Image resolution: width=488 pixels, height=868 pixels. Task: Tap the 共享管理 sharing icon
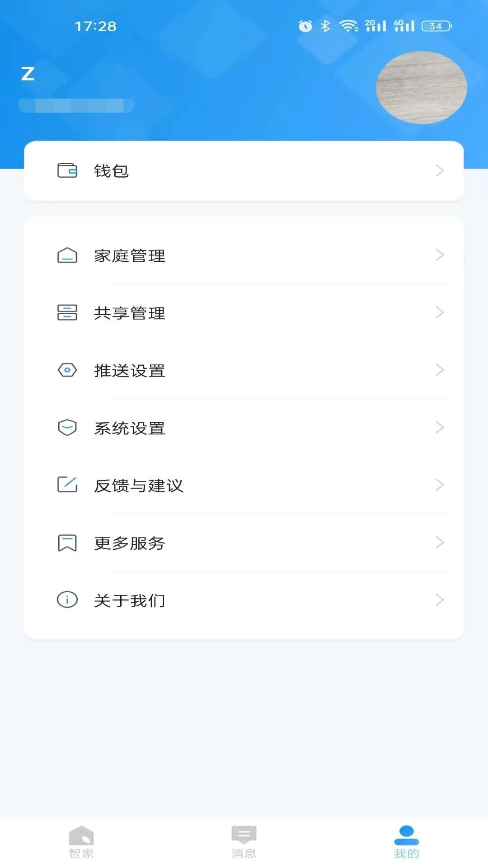pos(67,312)
